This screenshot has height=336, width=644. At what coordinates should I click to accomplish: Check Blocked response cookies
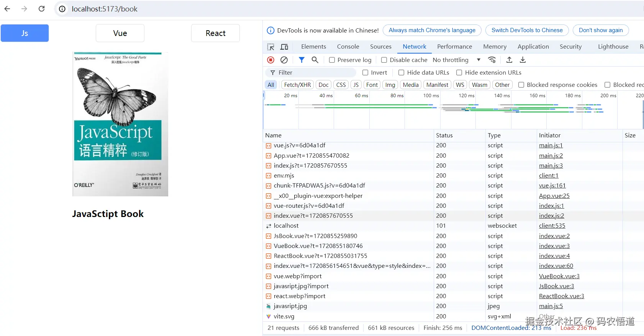coord(521,85)
